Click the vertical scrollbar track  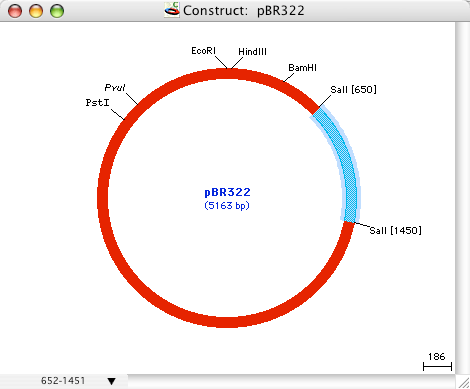point(462,198)
